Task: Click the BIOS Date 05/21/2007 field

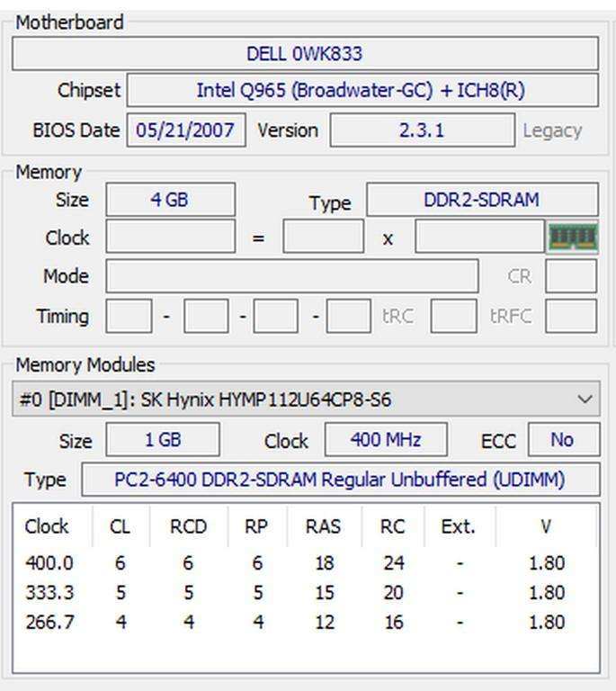Action: [x=185, y=130]
